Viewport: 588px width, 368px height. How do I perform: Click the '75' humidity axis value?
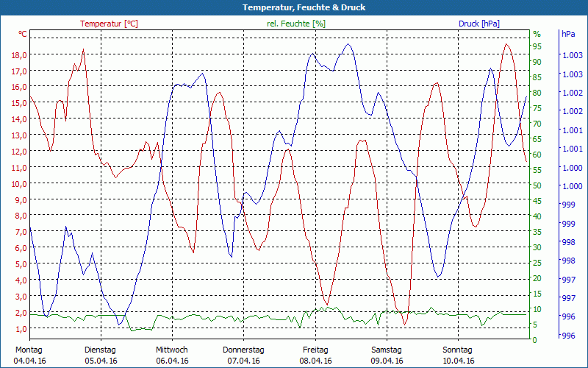coord(537,108)
